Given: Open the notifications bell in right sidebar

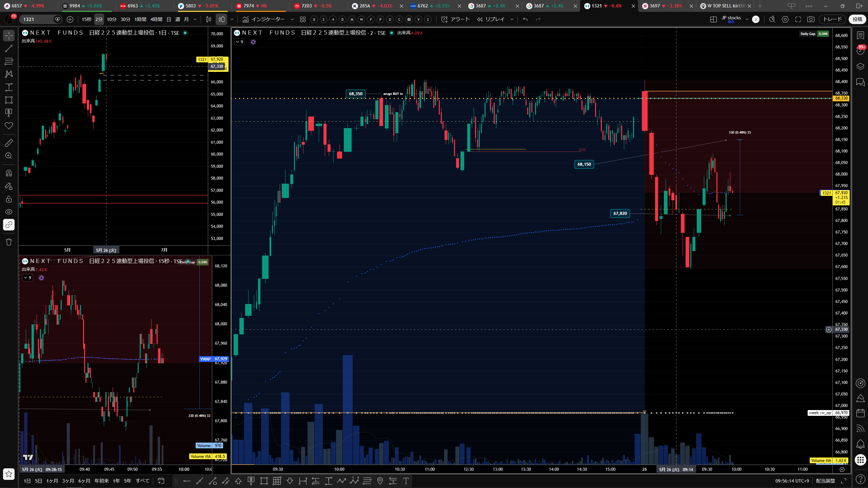Looking at the screenshot, I should (x=861, y=444).
